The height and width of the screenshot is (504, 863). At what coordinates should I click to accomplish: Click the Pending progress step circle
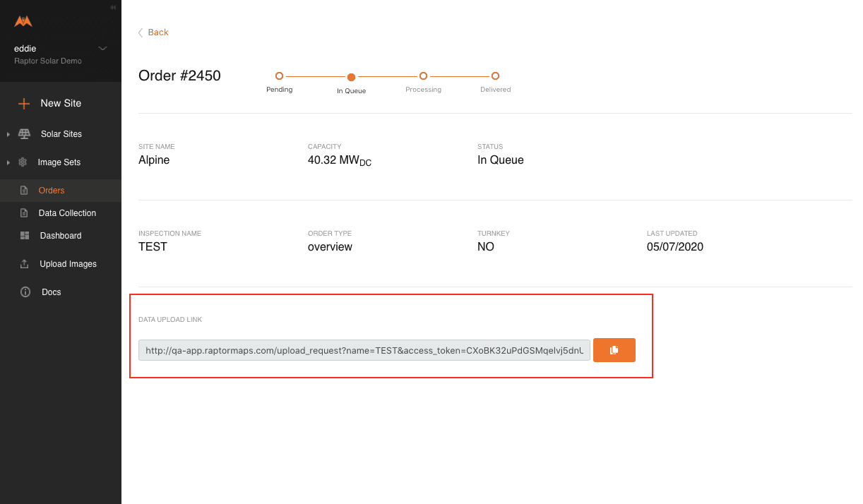(x=279, y=76)
